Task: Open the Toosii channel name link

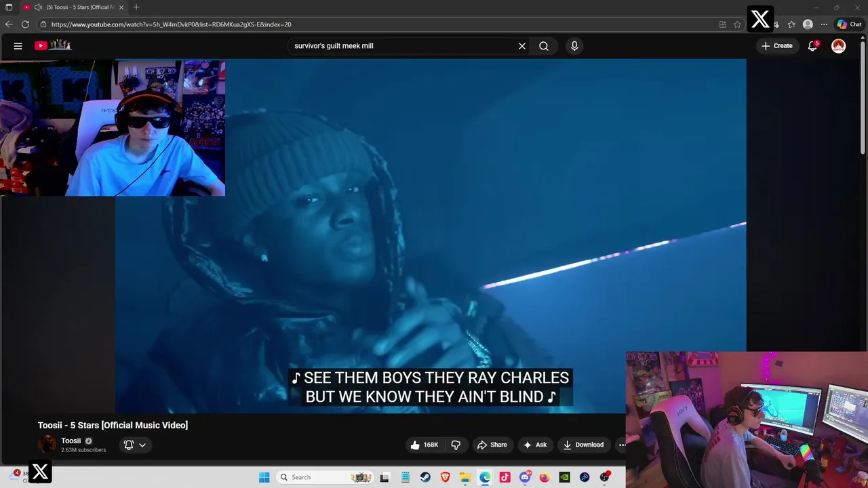Action: click(71, 441)
